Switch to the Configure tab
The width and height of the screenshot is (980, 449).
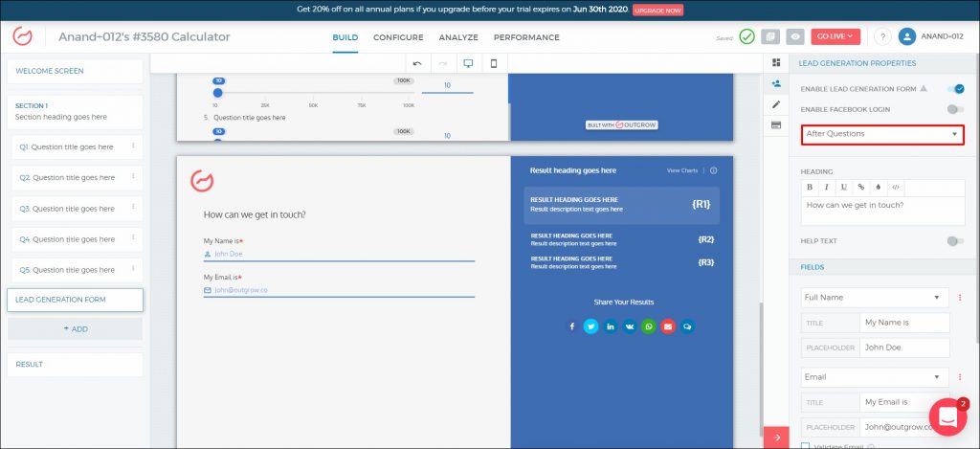[398, 37]
